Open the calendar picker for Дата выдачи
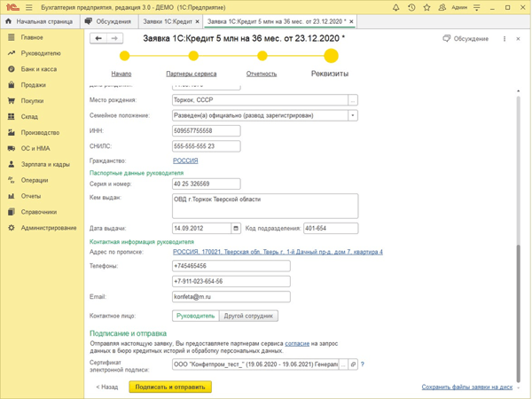The width and height of the screenshot is (532, 399). [x=236, y=229]
